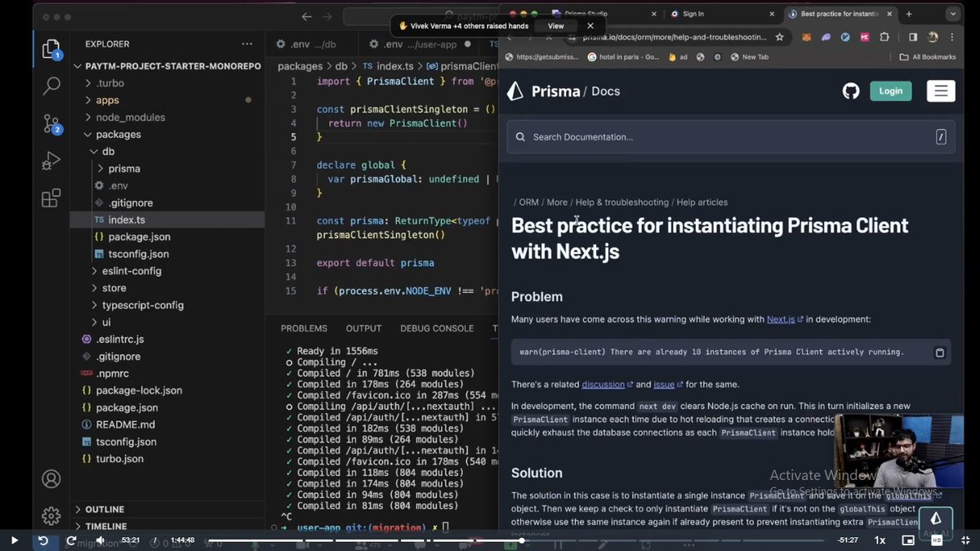Open Source Control view in activity bar
The image size is (980, 551).
51,123
